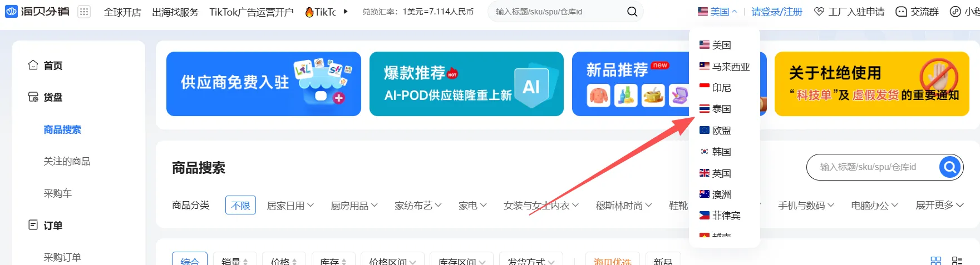Open the app grid menu icon

point(84,12)
